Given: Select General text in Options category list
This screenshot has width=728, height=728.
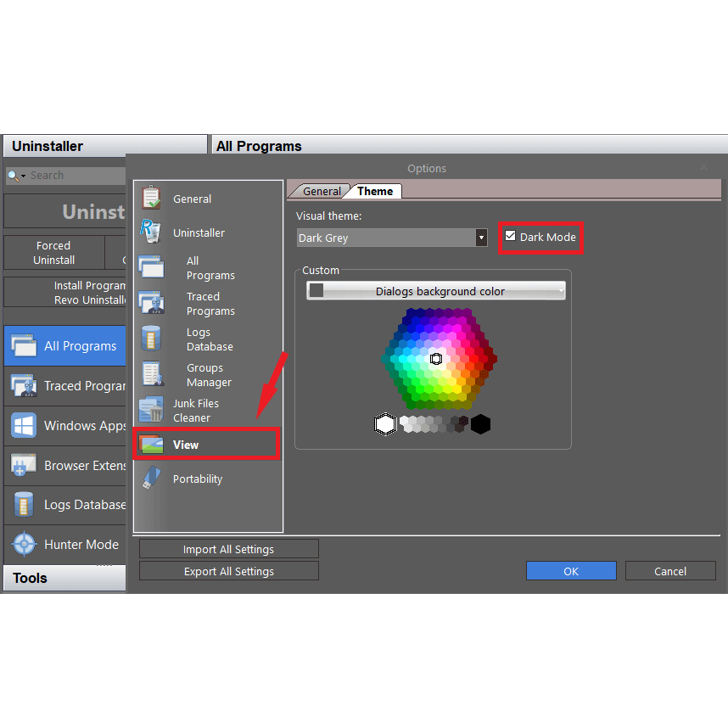Looking at the screenshot, I should click(193, 199).
